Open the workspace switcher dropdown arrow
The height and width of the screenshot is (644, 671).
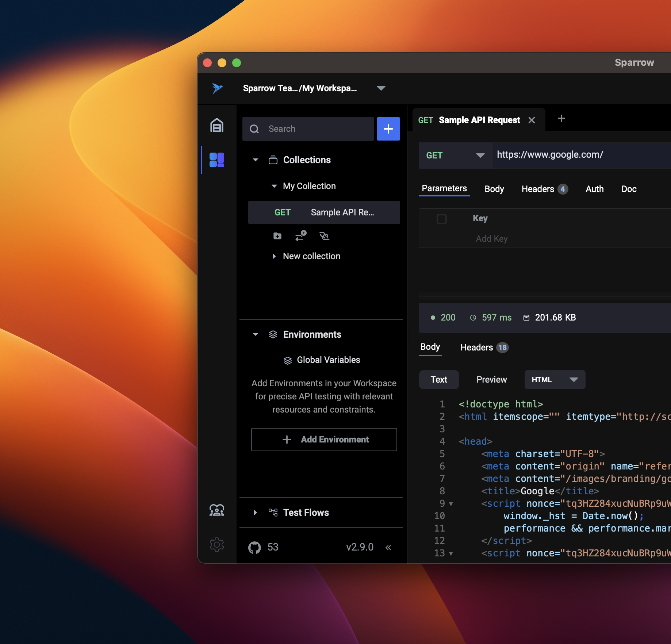tap(381, 88)
